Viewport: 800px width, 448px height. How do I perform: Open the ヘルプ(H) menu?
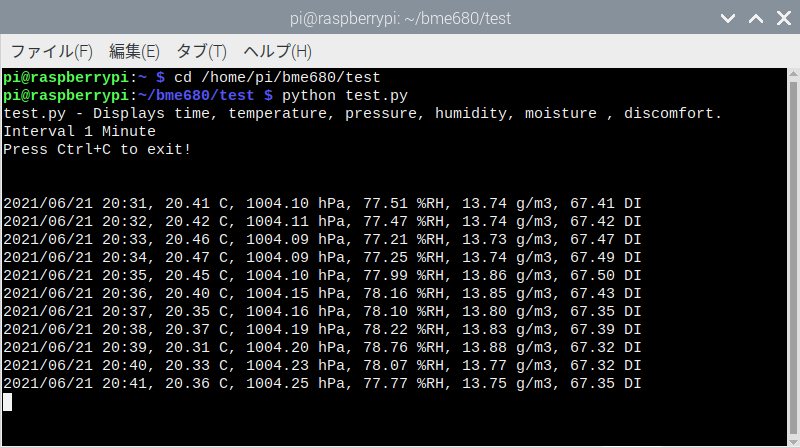tap(277, 51)
